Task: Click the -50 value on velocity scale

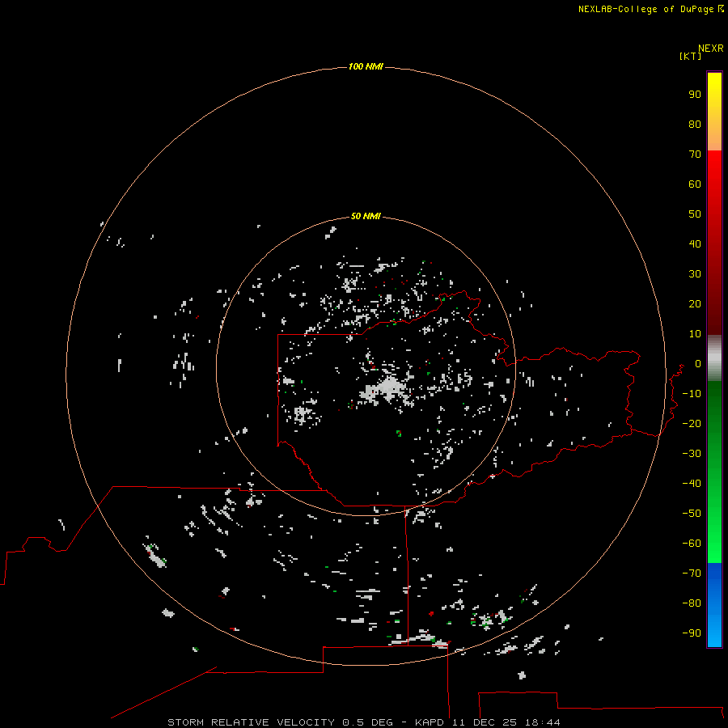Action: [692, 513]
